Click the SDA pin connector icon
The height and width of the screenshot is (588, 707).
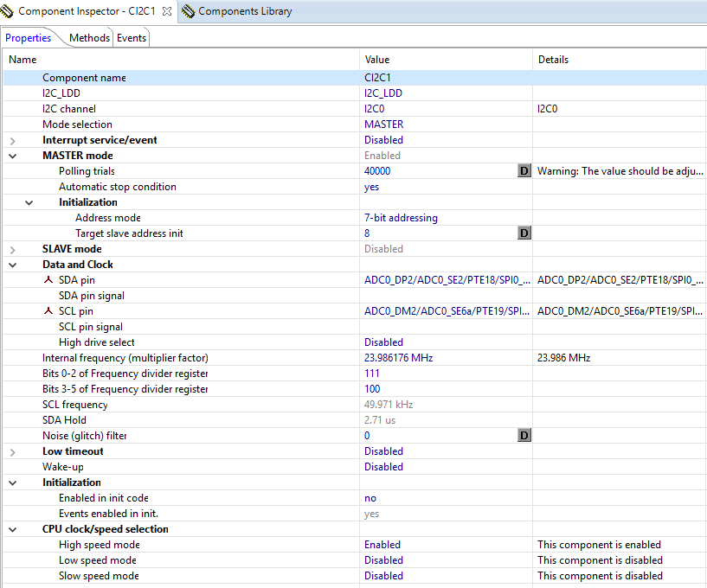point(48,280)
